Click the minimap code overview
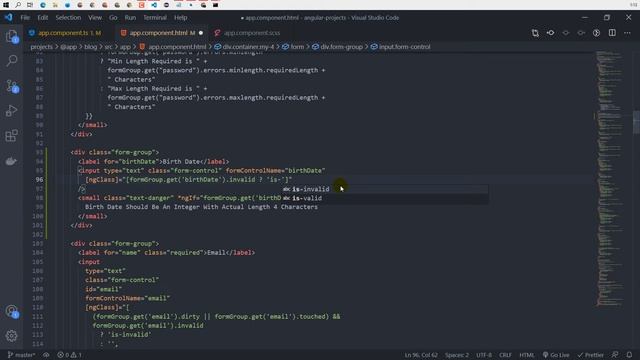Viewport: 640px width, 360px height. (x=610, y=178)
